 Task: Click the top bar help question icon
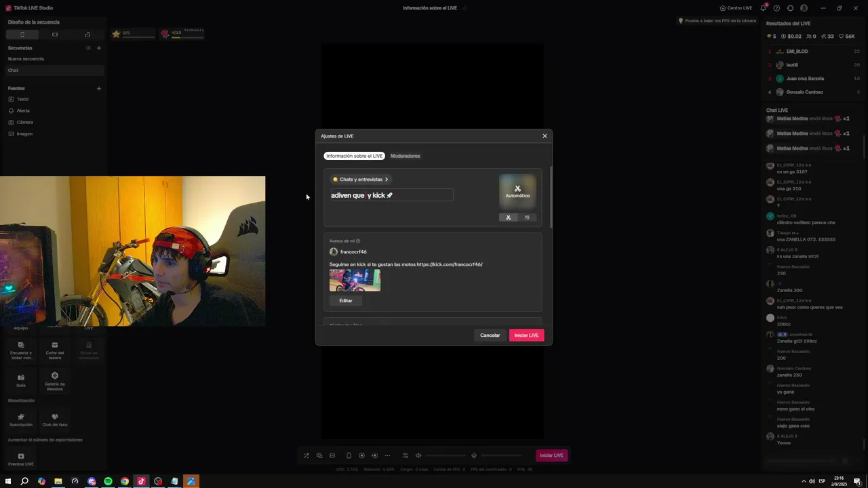click(x=776, y=8)
